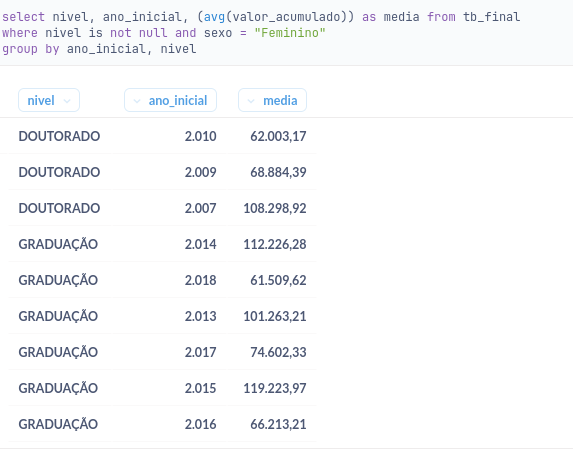Click the chevron icon in nivel header
Screen dimensions: 573x453
click(x=67, y=101)
